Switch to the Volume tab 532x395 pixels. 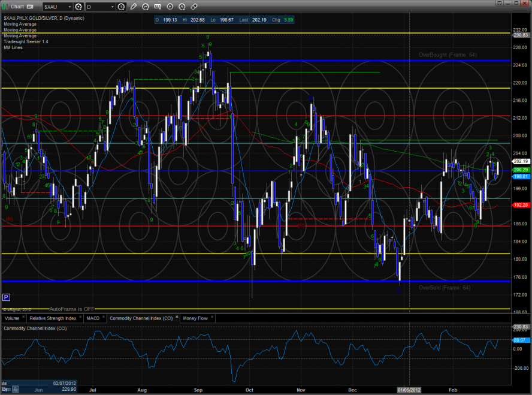(12, 318)
